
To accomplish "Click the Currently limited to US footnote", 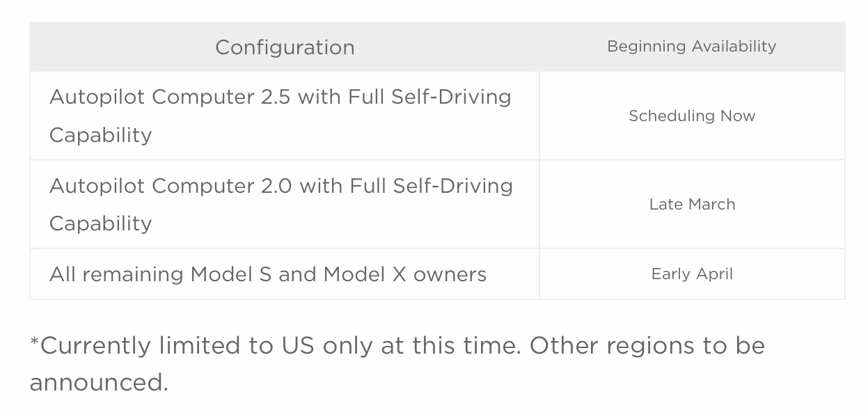I will [397, 363].
